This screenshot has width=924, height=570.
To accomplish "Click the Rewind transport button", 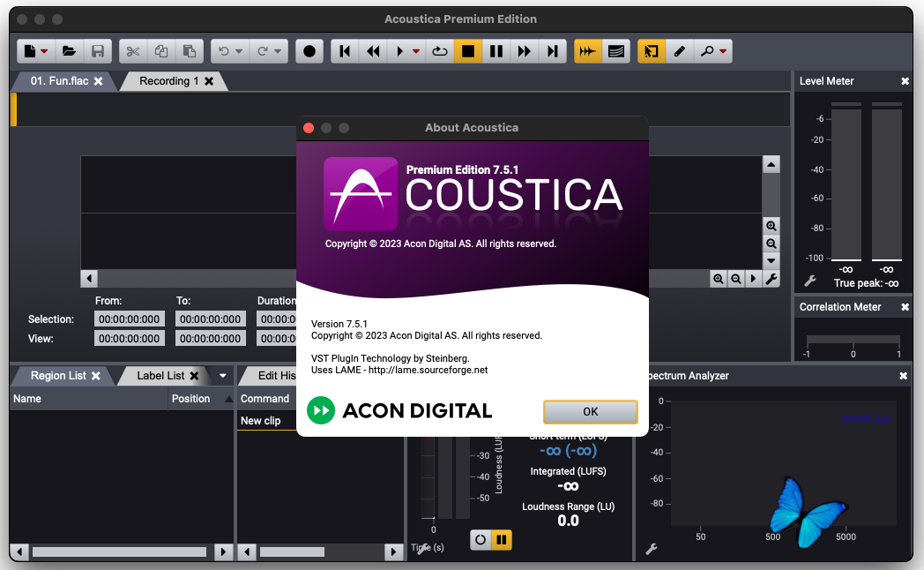I will pos(374,51).
